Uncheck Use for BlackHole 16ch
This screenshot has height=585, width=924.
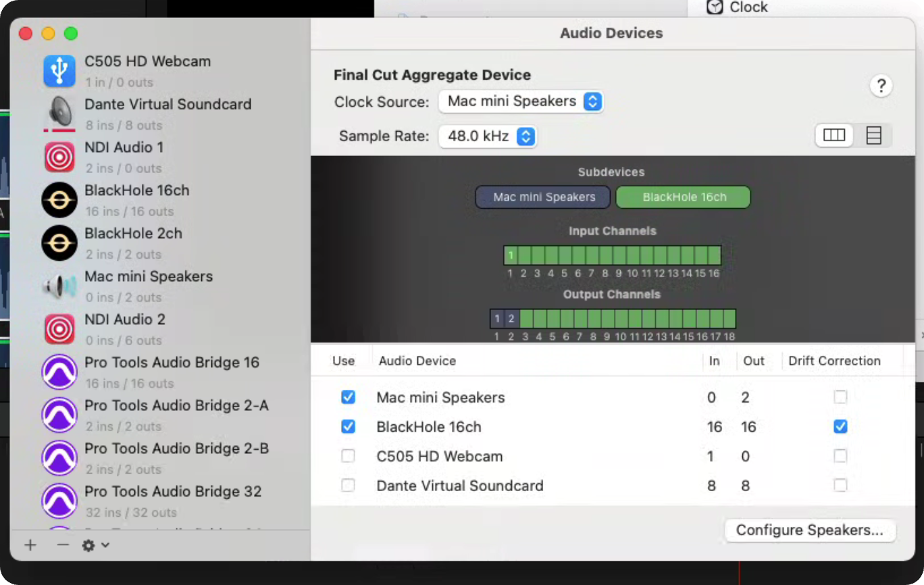pos(348,427)
